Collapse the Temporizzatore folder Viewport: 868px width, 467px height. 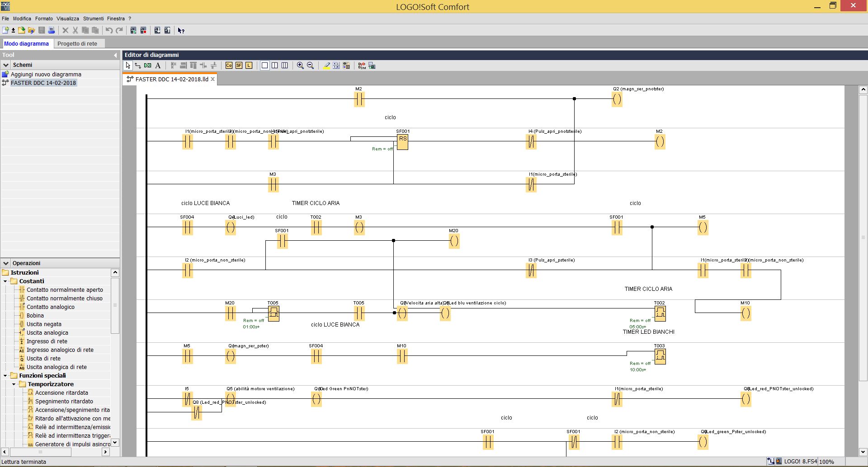coord(14,384)
